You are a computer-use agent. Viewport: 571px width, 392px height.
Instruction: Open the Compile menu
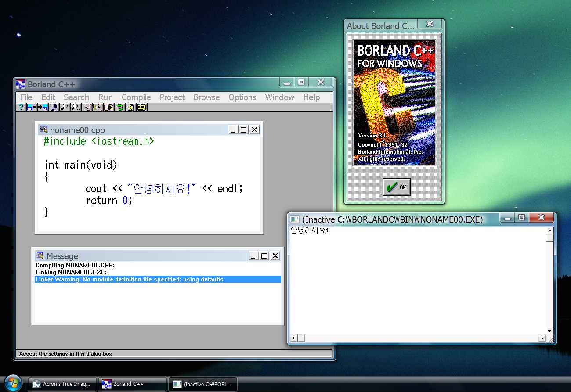pos(136,97)
